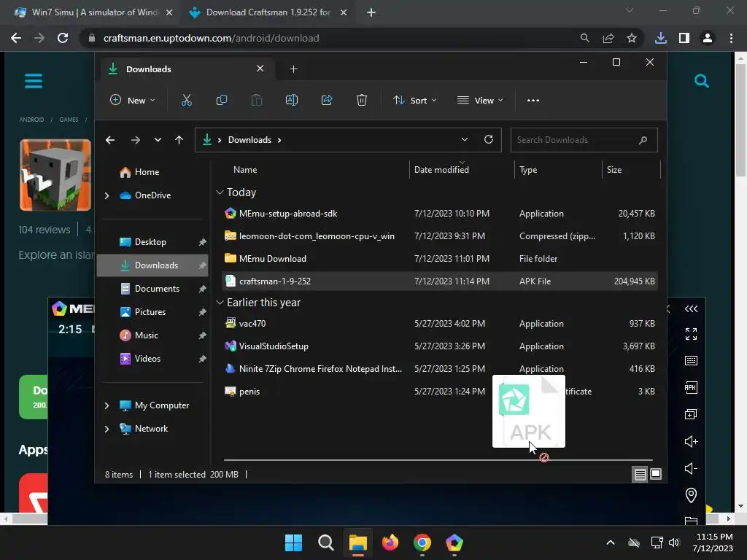Click the GAMES breadcrumb link on webpage

point(69,120)
